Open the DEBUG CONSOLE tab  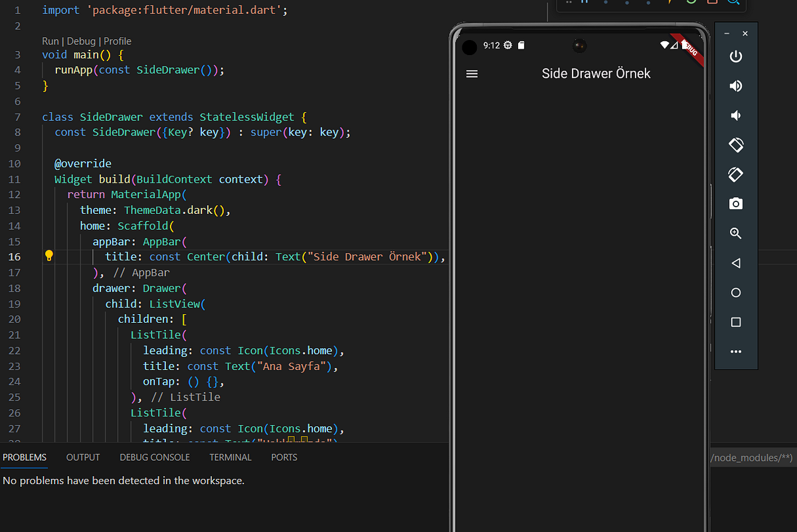click(x=155, y=457)
